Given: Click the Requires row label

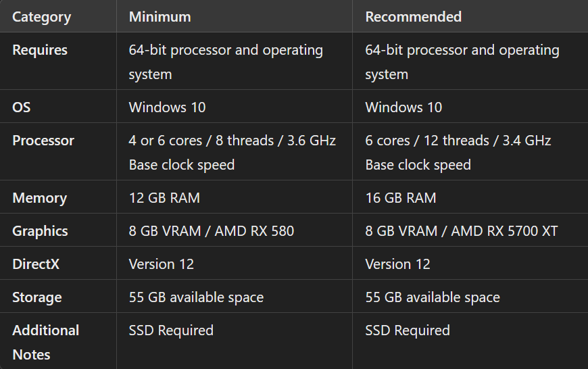Looking at the screenshot, I should point(40,50).
